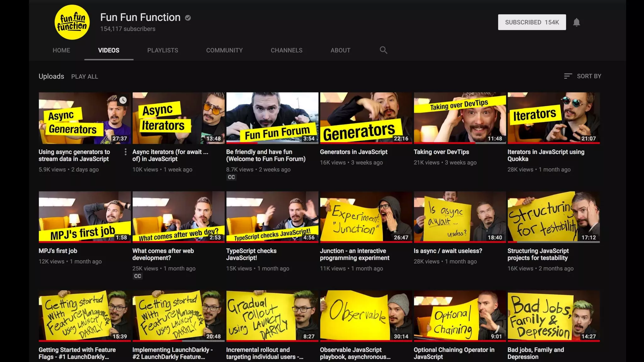Expand the SORT BY dropdown
Image resolution: width=644 pixels, height=362 pixels.
click(x=589, y=76)
